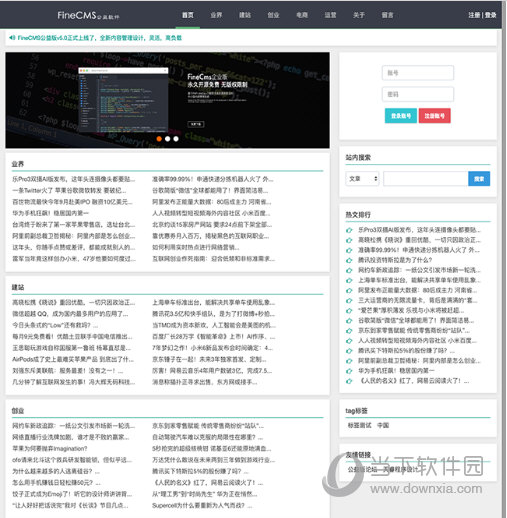Image resolution: width=507 pixels, height=518 pixels.
Task: Click thumbs-up icon beside 腾讯投资特斯拉是为了什么
Action: (349, 260)
